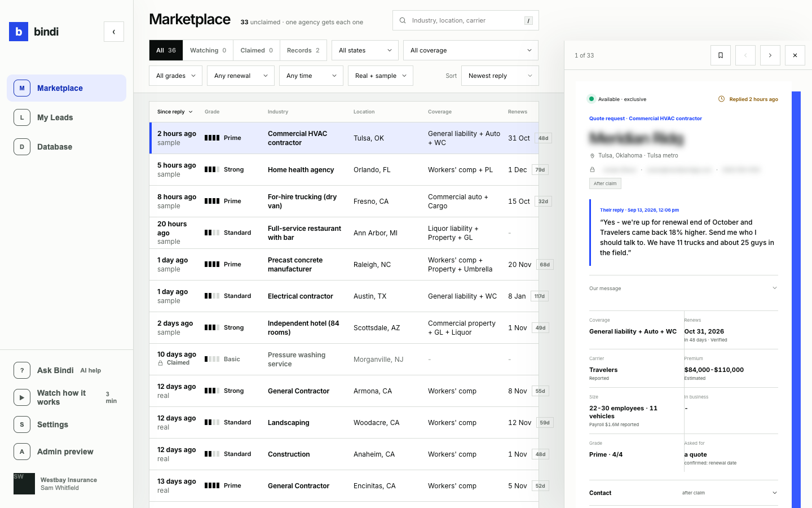Switch to the Claimed tab
The image size is (812, 508).
point(257,50)
